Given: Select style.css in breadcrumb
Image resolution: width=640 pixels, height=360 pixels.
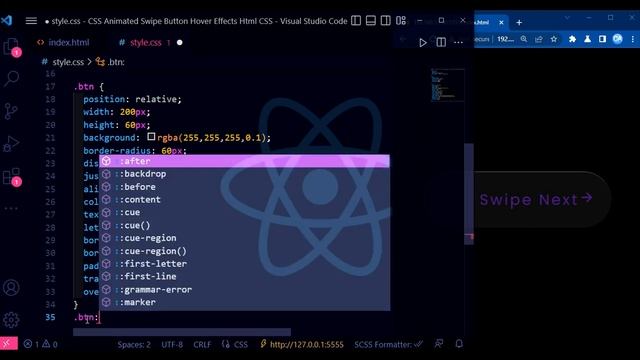Looking at the screenshot, I should (68, 62).
